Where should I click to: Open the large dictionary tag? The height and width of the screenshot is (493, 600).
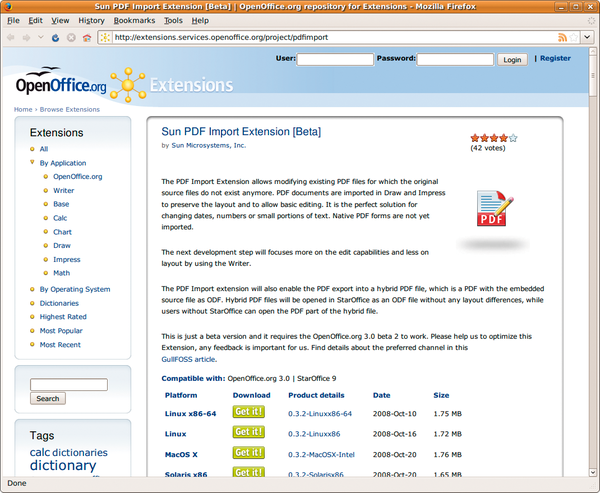tap(63, 465)
